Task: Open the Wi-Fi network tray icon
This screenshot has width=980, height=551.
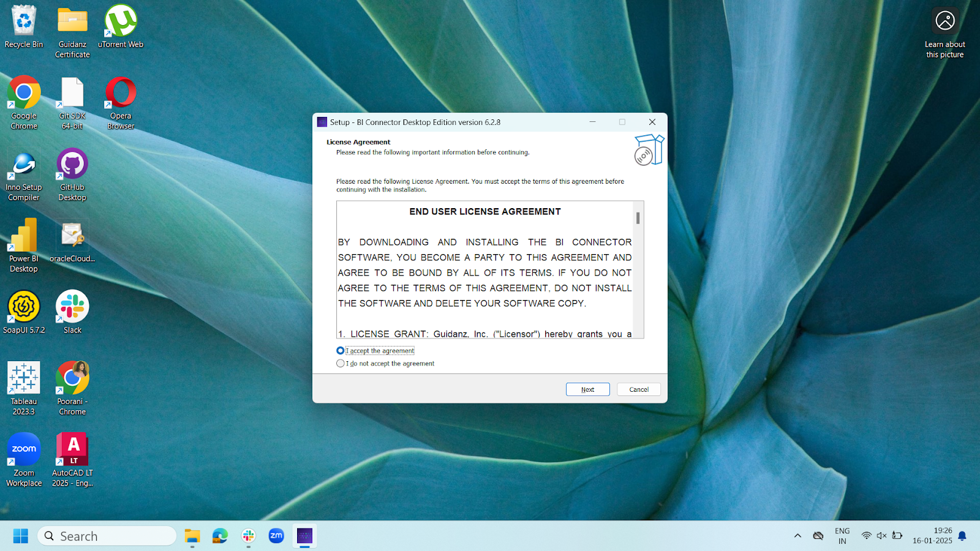Action: 866,536
